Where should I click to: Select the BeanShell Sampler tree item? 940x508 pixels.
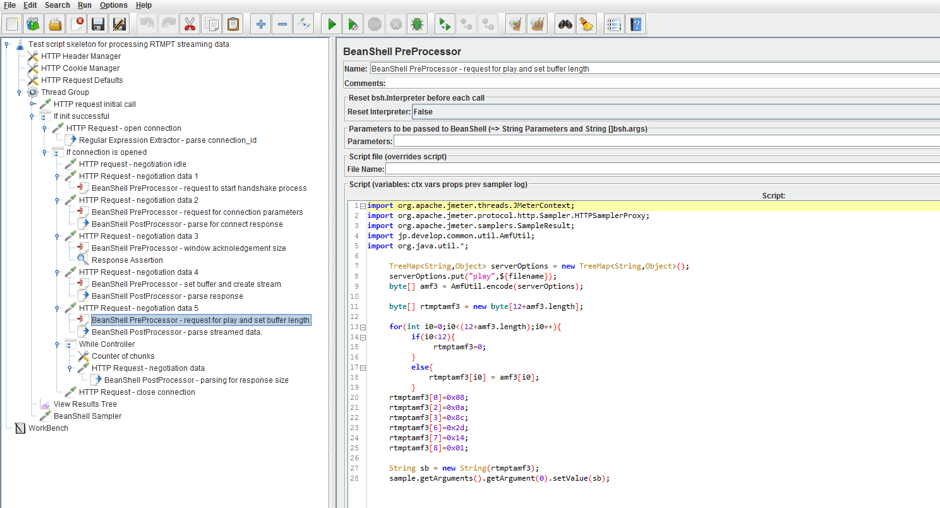(88, 416)
